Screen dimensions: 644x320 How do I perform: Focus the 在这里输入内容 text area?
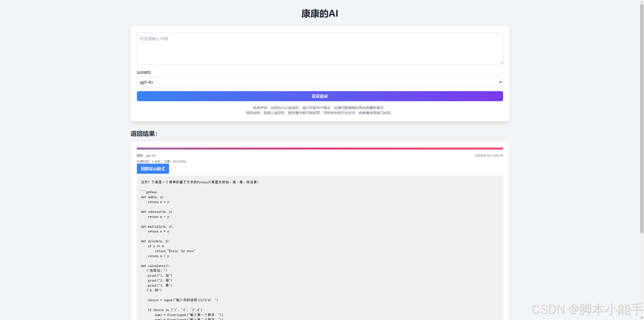click(x=319, y=48)
